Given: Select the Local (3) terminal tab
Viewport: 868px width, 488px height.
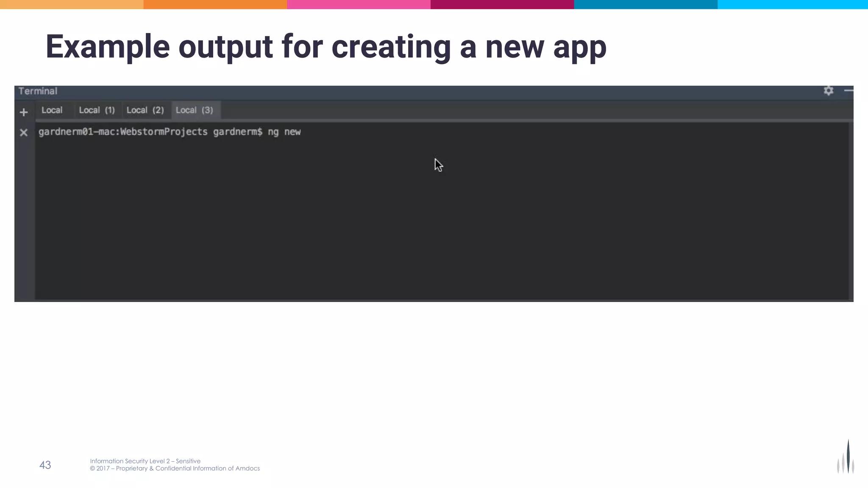Looking at the screenshot, I should tap(195, 110).
